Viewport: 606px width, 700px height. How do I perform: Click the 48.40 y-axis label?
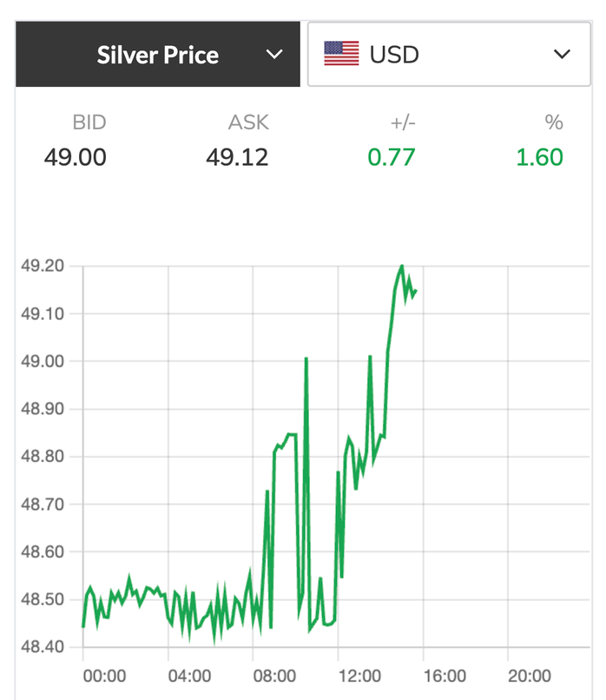(x=43, y=647)
